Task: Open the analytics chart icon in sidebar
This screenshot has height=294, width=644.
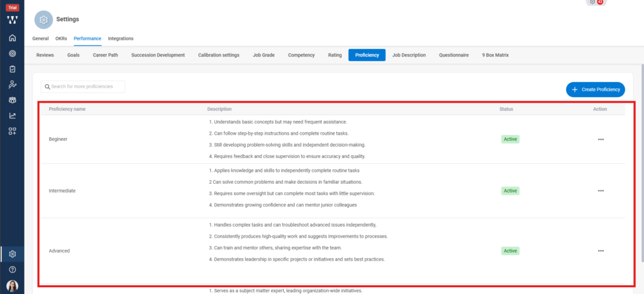Action: (13, 116)
